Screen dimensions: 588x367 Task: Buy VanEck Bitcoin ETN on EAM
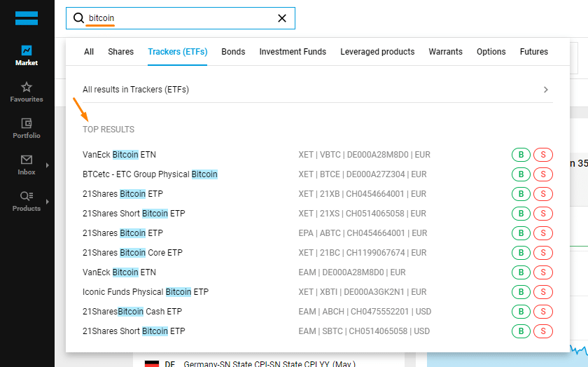521,272
